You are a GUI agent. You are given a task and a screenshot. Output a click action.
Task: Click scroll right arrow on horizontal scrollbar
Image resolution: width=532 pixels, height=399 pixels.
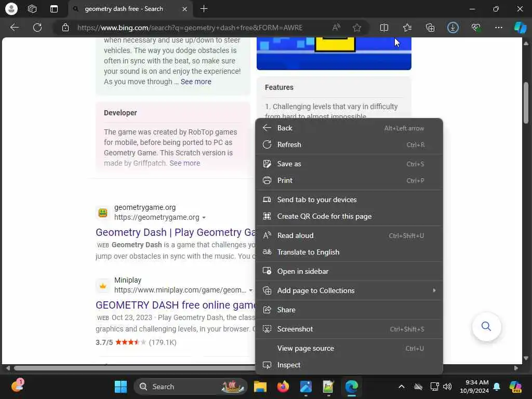click(516, 368)
